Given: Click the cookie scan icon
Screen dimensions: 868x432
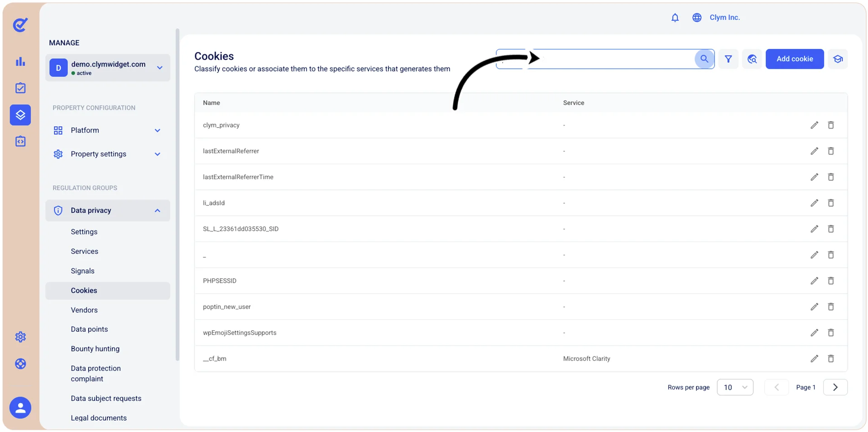Looking at the screenshot, I should (x=752, y=59).
